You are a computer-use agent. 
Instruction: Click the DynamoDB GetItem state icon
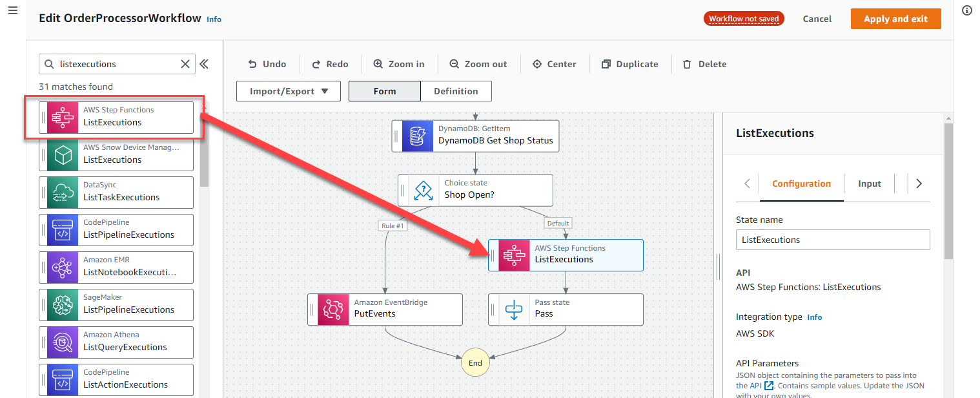[417, 136]
